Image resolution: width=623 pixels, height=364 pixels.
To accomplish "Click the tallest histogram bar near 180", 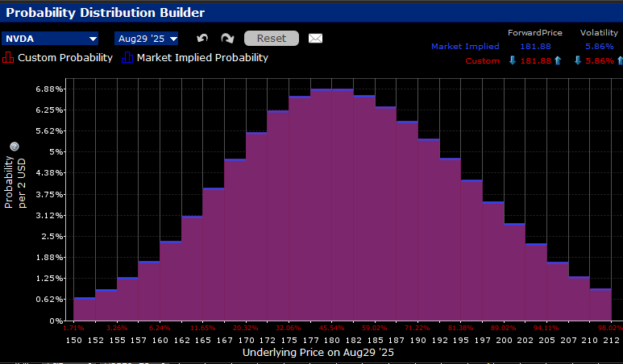I will click(331, 201).
